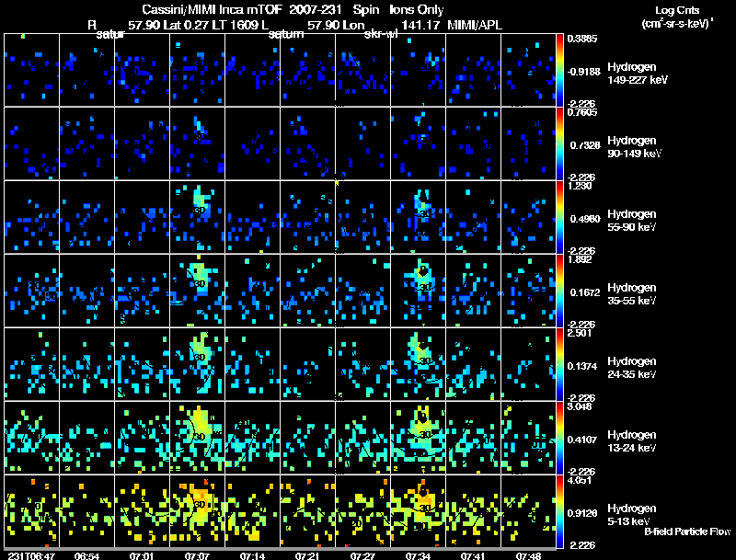Select the Hydrogen 55-90 keV panel at 07:07

(197, 217)
